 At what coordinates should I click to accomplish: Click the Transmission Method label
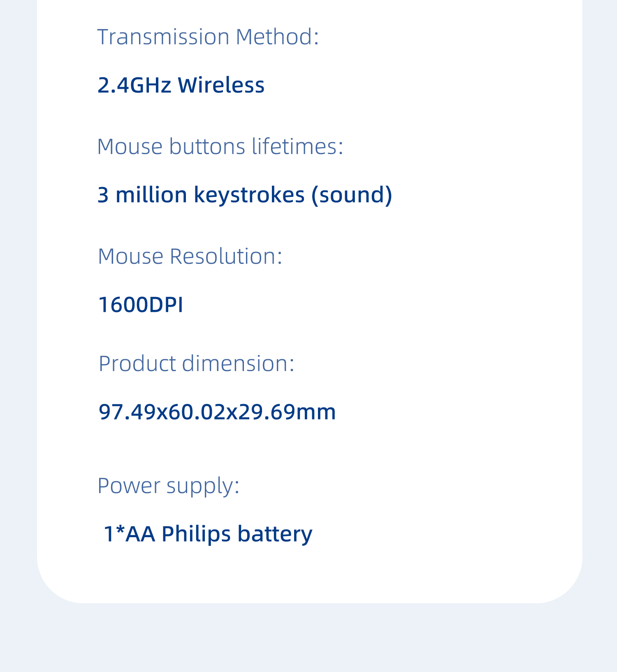pyautogui.click(x=208, y=37)
